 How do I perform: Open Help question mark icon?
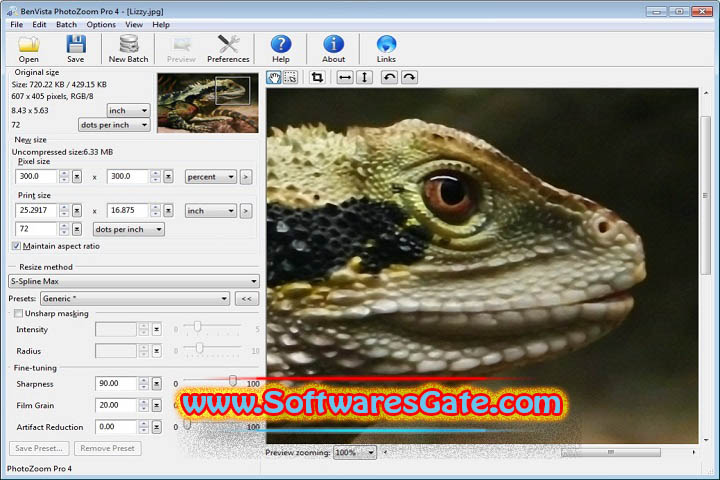pos(281,49)
